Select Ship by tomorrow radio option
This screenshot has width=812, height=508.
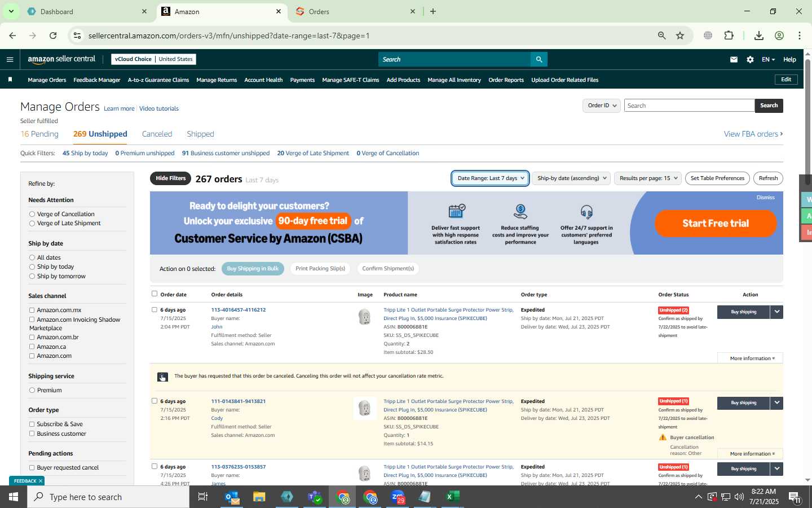click(32, 277)
